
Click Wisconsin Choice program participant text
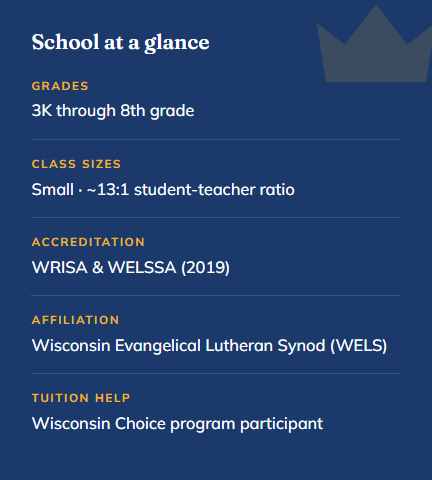pos(177,424)
